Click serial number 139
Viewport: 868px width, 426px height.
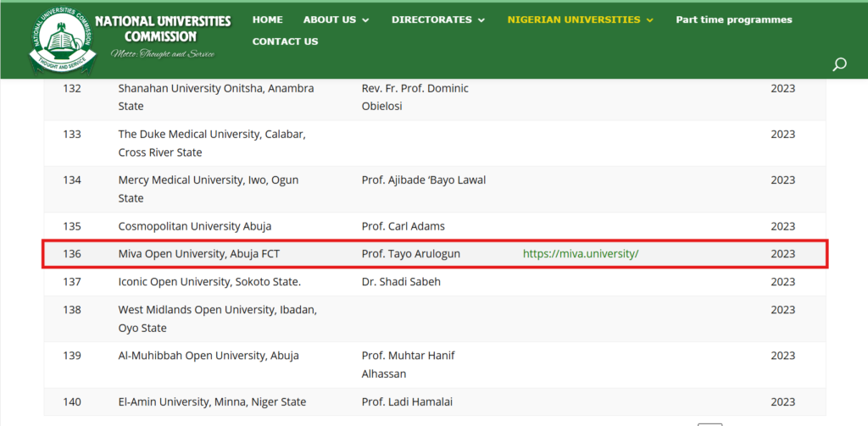pyautogui.click(x=71, y=356)
